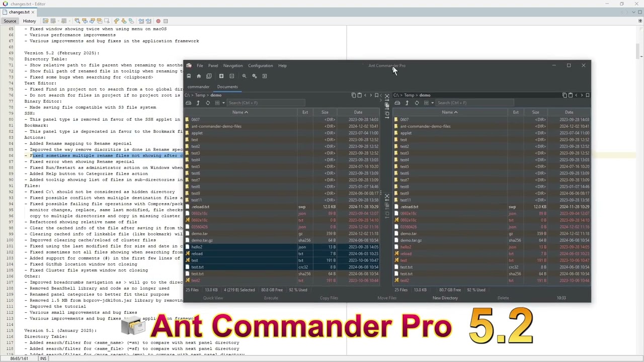Click paste clipboard icon above right panel
The image size is (644, 362).
[x=571, y=95]
